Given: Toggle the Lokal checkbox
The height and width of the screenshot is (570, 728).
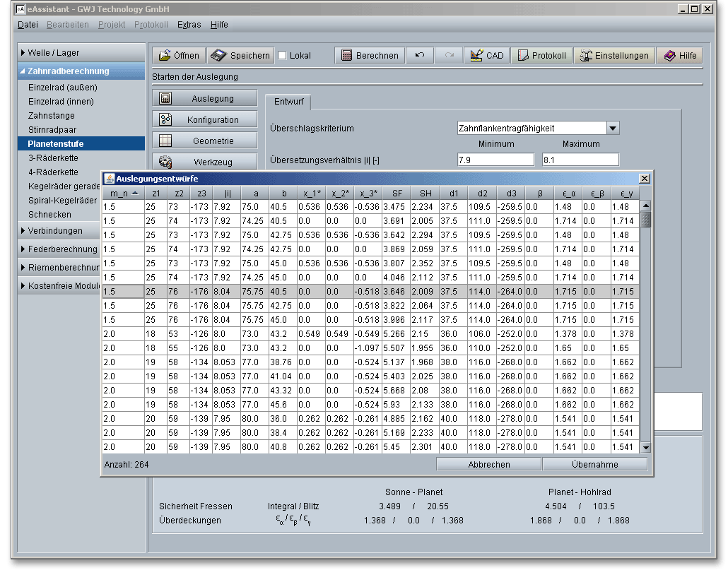Looking at the screenshot, I should [x=283, y=56].
